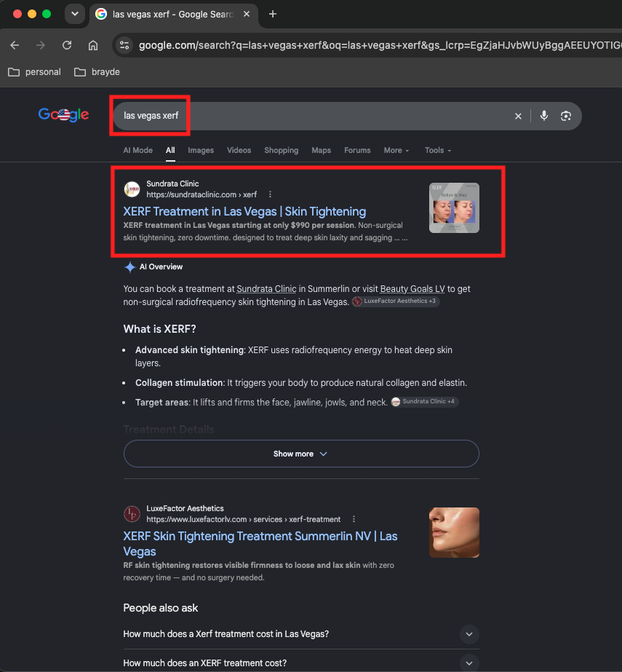Open the tab search dropdown arrow

(x=74, y=14)
